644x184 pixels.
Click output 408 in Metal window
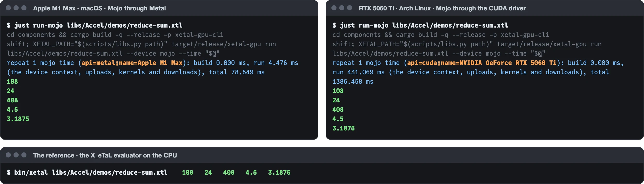click(x=12, y=100)
